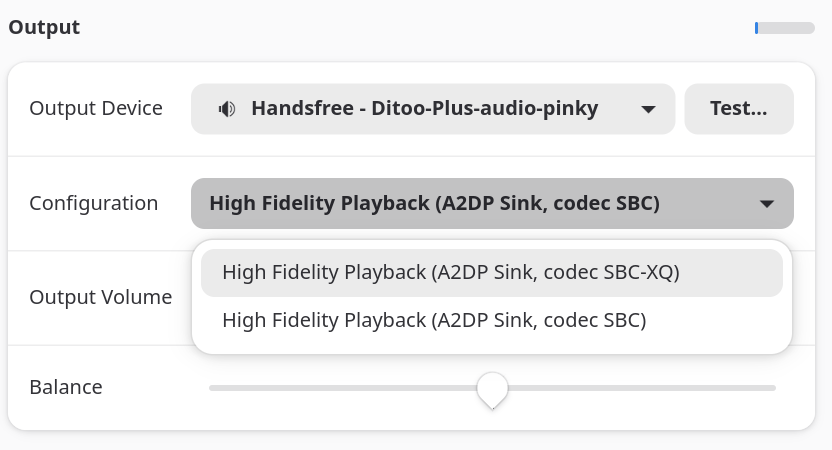Viewport: 832px width, 450px height.
Task: Click the Output section heading
Action: click(44, 28)
